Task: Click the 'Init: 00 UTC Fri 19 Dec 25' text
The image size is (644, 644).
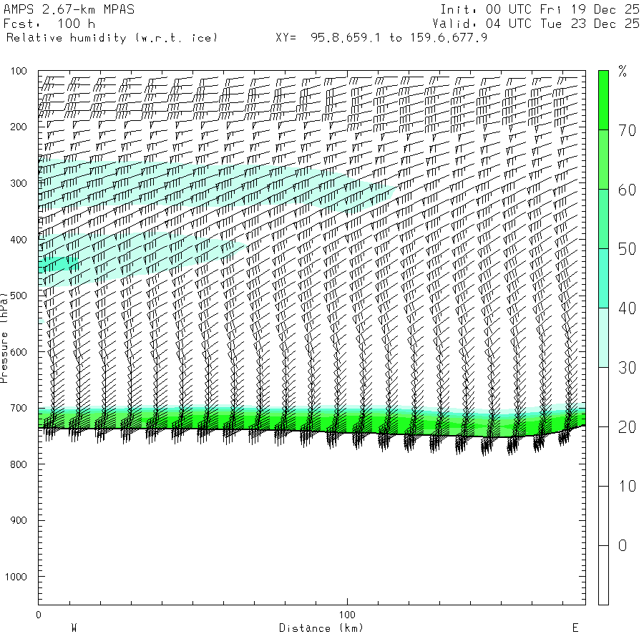Action: point(540,9)
